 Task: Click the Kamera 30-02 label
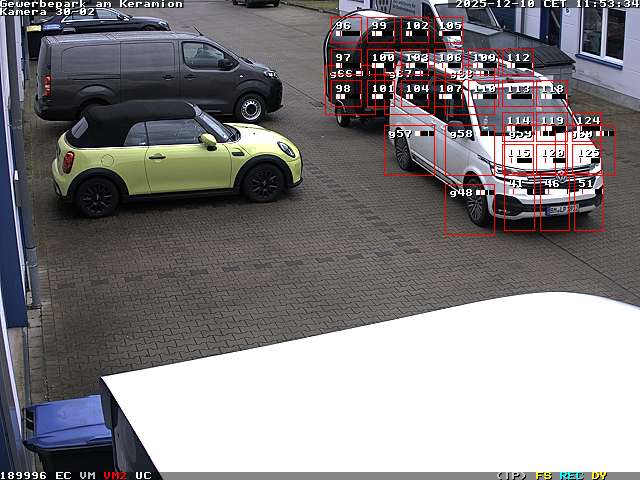[48, 12]
